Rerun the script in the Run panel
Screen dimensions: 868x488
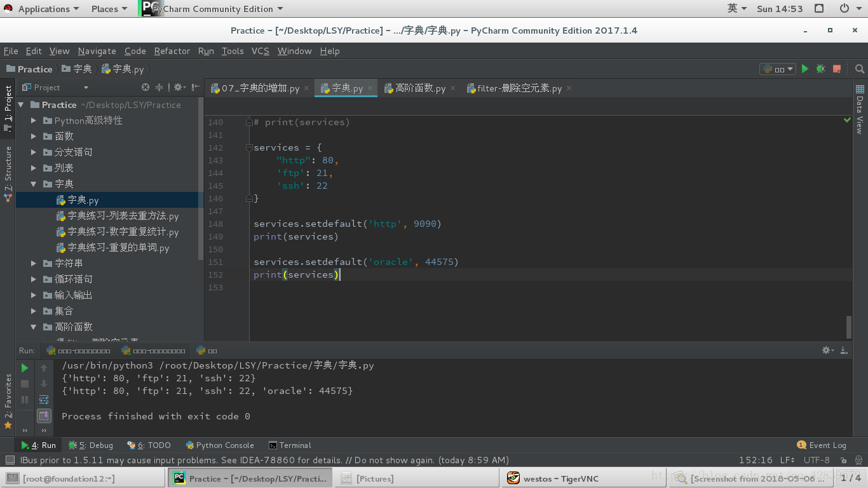[25, 368]
